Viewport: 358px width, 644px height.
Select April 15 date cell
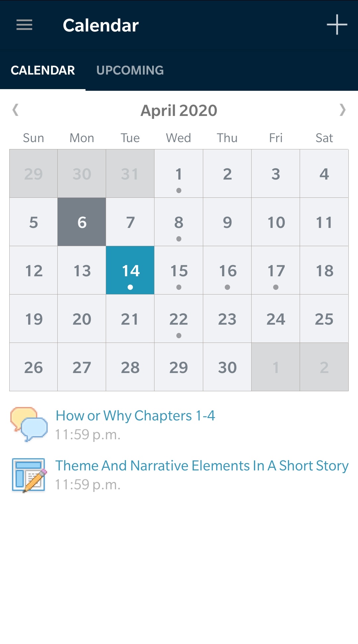coord(179,270)
